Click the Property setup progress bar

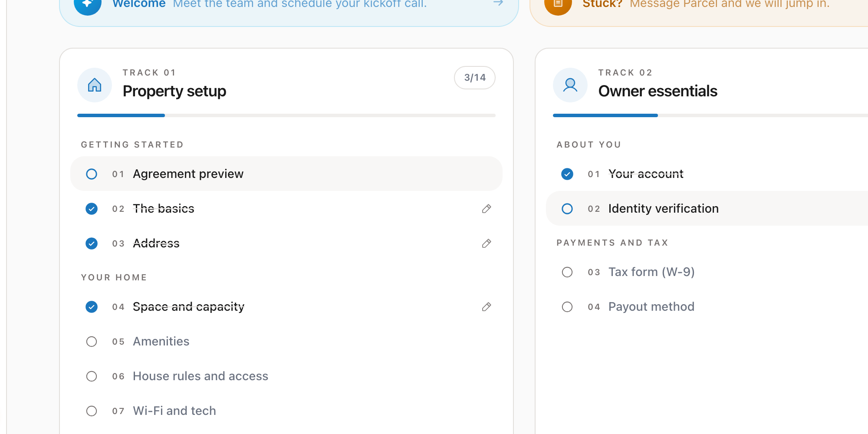(x=286, y=115)
